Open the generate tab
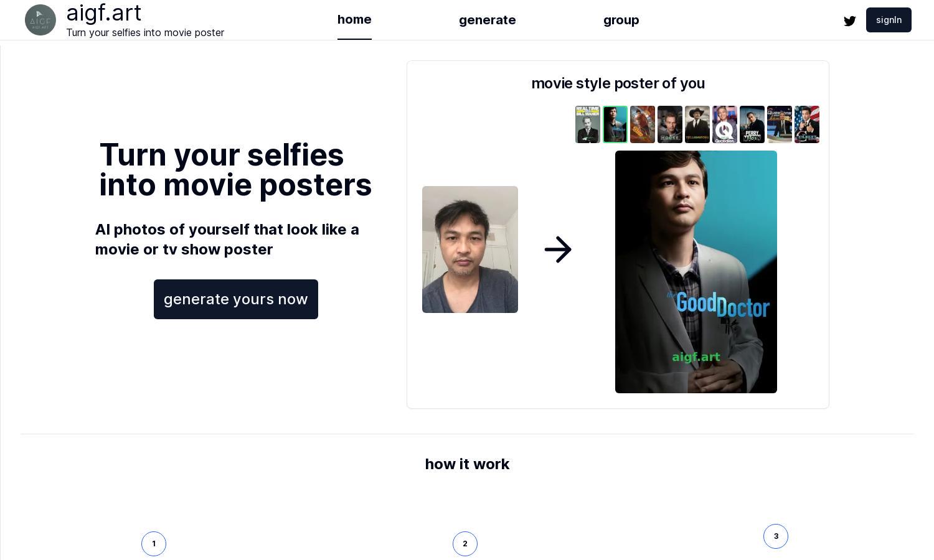This screenshot has height=560, width=934. [x=487, y=20]
